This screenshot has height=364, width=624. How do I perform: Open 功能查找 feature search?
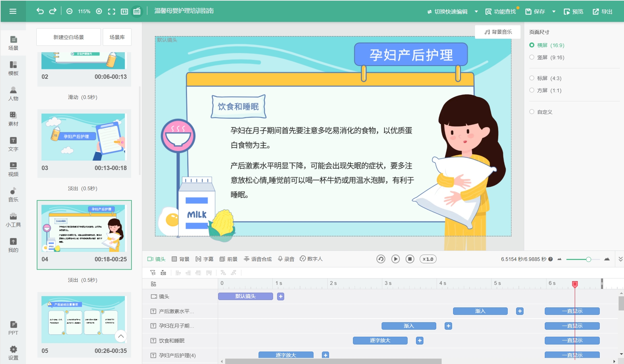pos(501,11)
